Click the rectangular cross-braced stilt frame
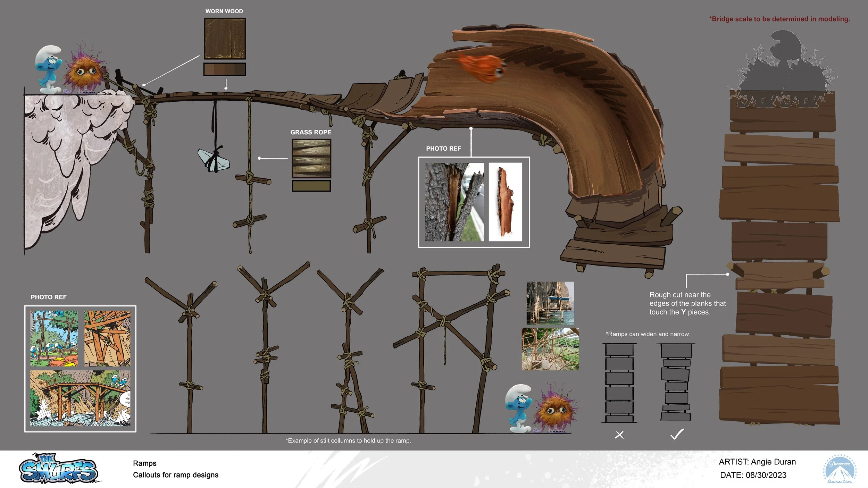868x488 pixels. (451, 349)
